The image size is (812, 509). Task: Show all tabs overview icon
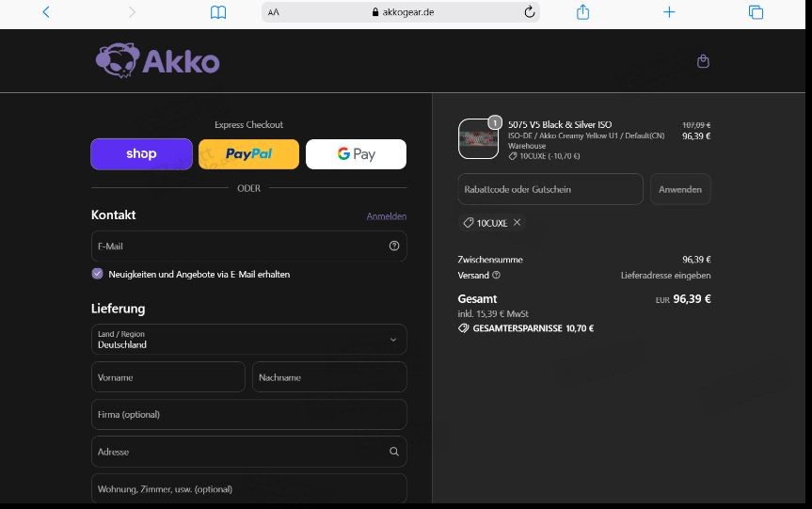[756, 12]
